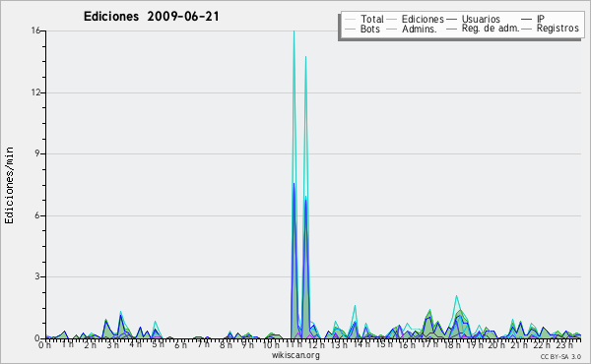Screen dimensions: 591x364
Task: Click the y-axis value 3
Action: (37, 276)
